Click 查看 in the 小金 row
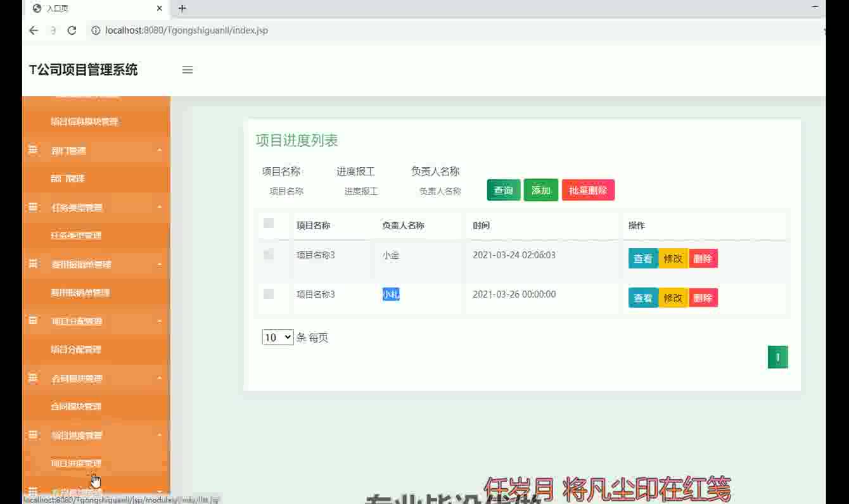Screen dimensions: 849x504 click(643, 258)
